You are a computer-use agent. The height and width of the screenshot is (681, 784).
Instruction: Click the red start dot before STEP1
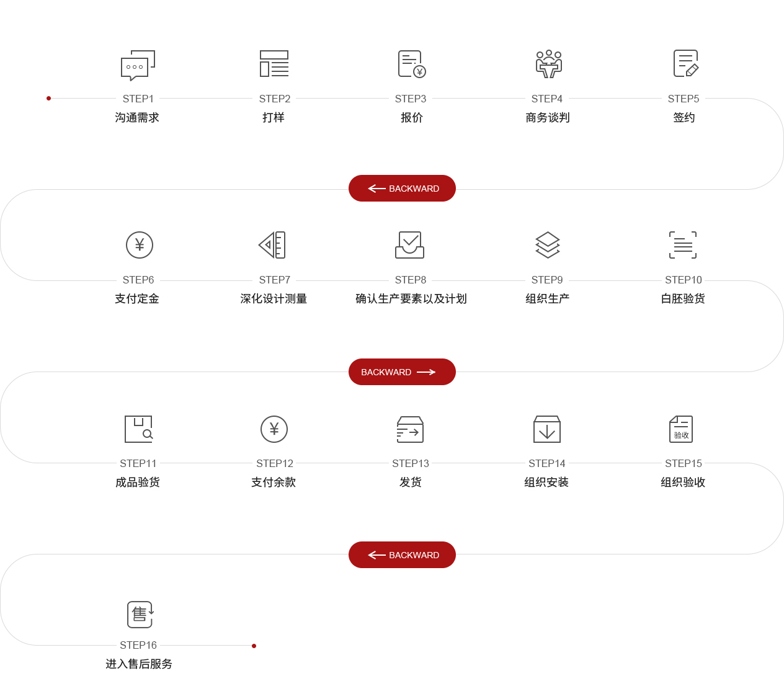(49, 98)
